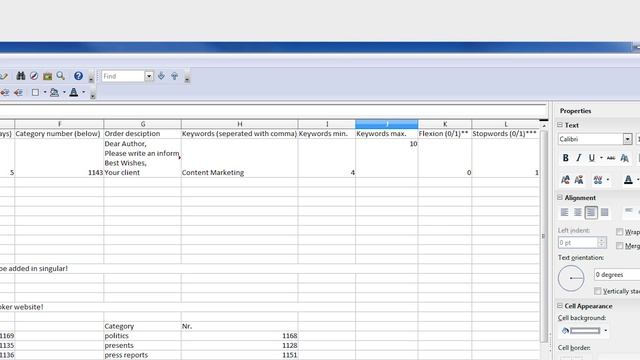Enable Wrap text checkbox
This screenshot has height=360, width=640.
point(620,232)
